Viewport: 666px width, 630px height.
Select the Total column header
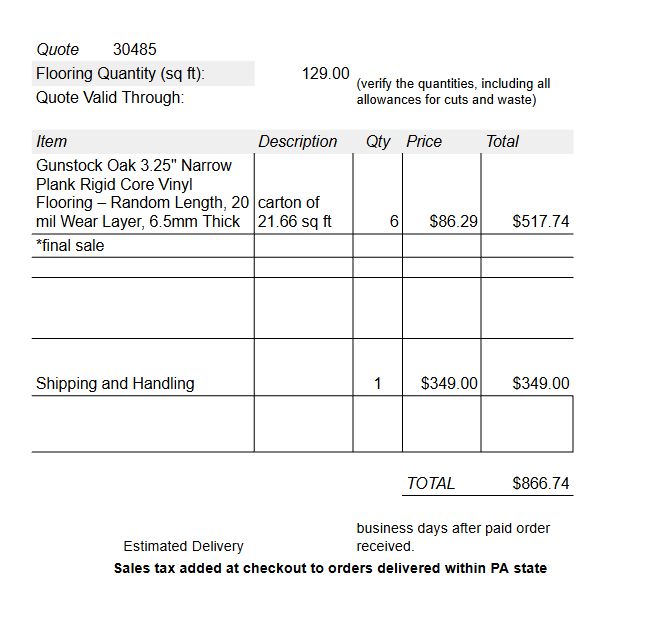click(502, 141)
